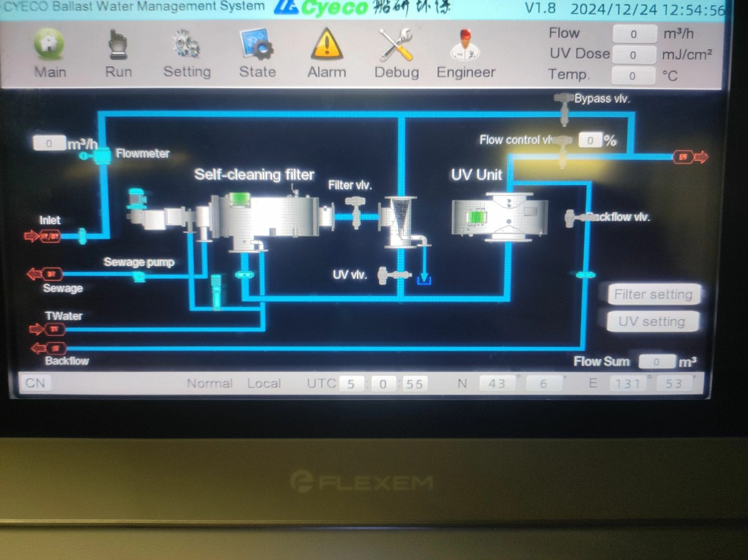Open the State monitor icon

[x=257, y=46]
